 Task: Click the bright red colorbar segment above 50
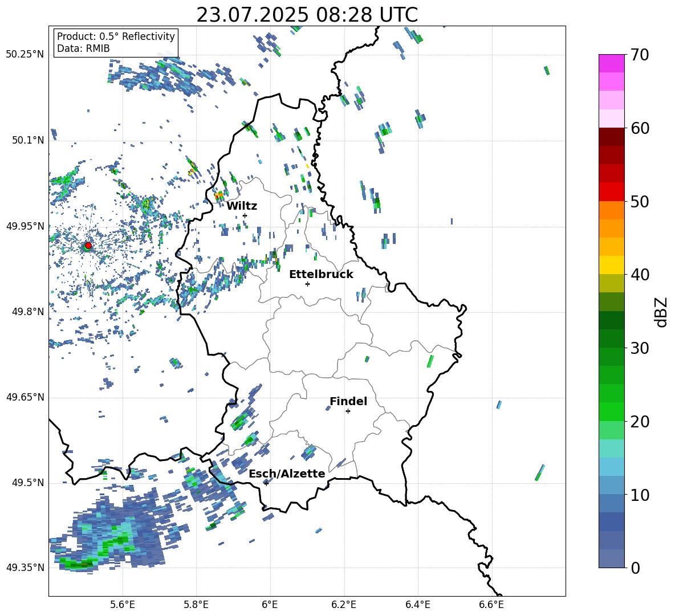(612, 192)
